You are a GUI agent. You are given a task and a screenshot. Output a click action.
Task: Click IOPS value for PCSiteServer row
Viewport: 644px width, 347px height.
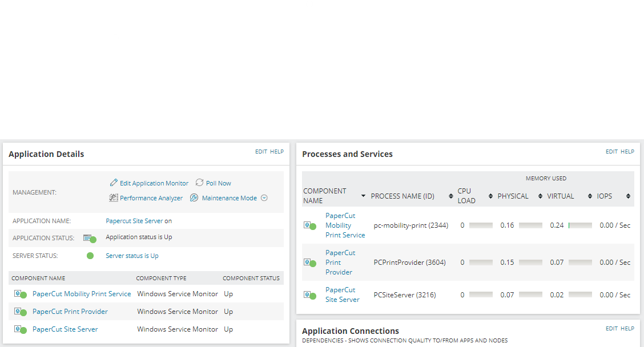(615, 295)
